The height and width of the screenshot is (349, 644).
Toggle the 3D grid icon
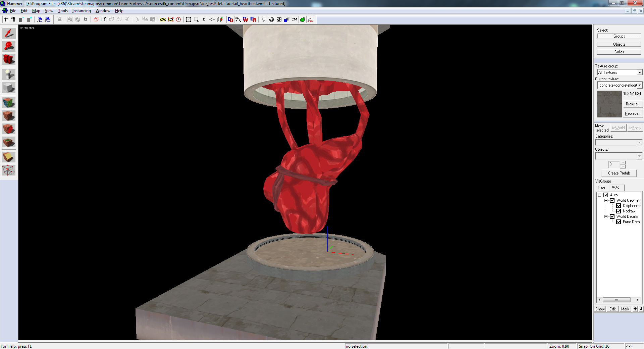(x=14, y=19)
